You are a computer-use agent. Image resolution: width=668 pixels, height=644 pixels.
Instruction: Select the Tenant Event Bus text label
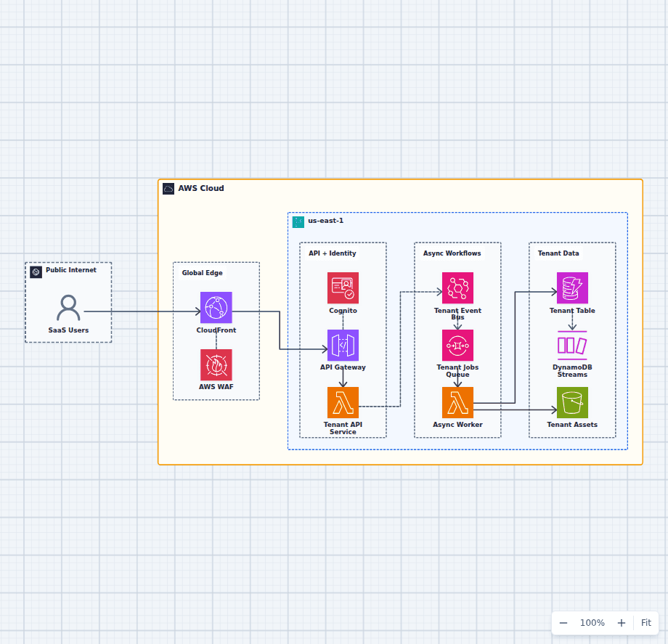pyautogui.click(x=457, y=314)
